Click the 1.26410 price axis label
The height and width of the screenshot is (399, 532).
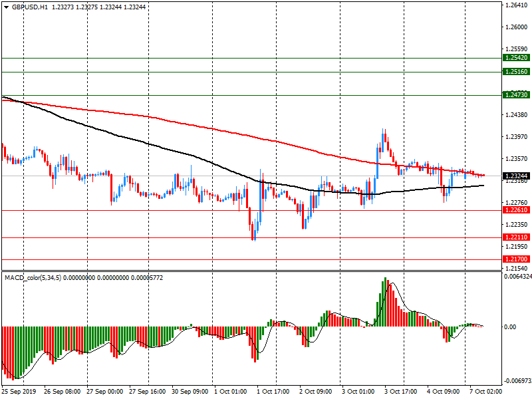tap(515, 5)
